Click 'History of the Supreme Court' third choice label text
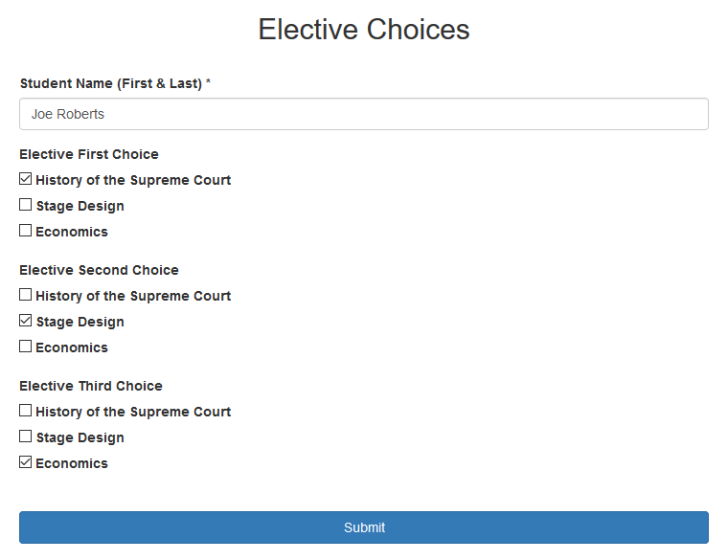 [x=133, y=412]
